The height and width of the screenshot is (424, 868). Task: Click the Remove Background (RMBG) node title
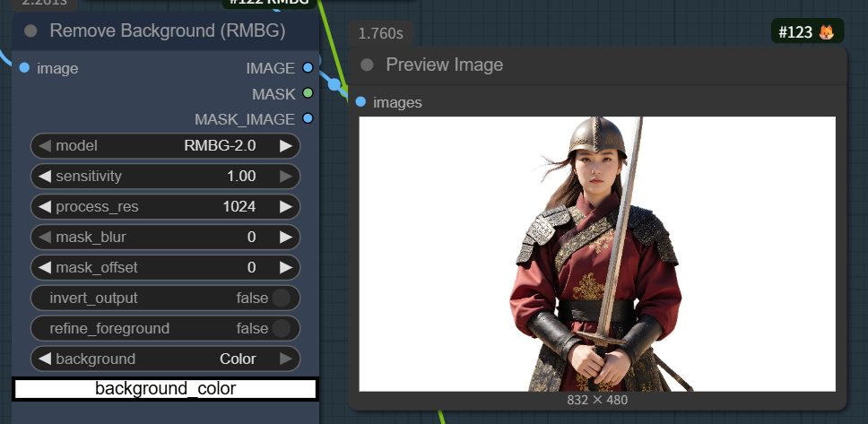pyautogui.click(x=167, y=30)
